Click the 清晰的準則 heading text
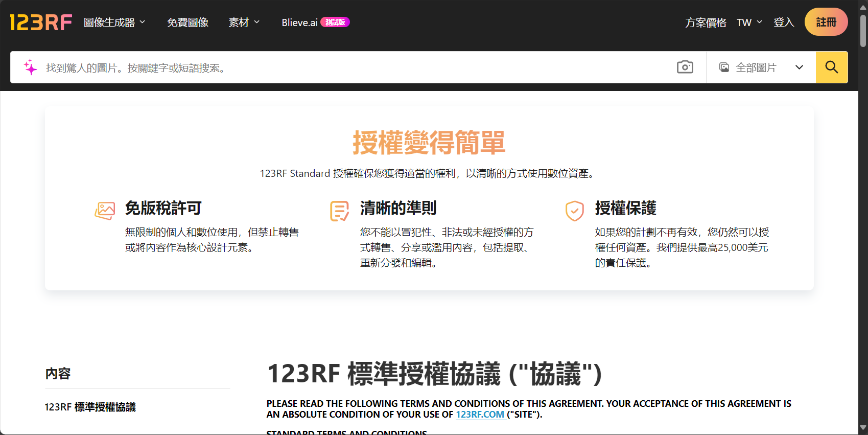This screenshot has width=868, height=435. click(398, 208)
